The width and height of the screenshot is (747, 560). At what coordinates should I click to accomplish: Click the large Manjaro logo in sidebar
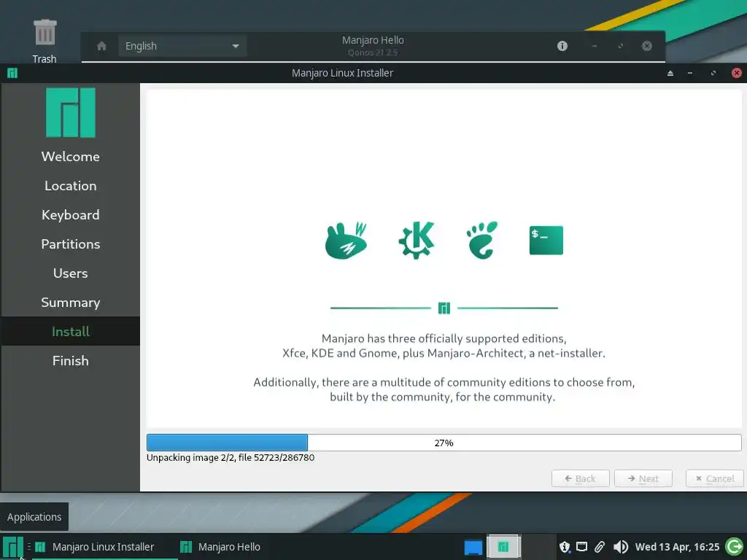(x=71, y=112)
